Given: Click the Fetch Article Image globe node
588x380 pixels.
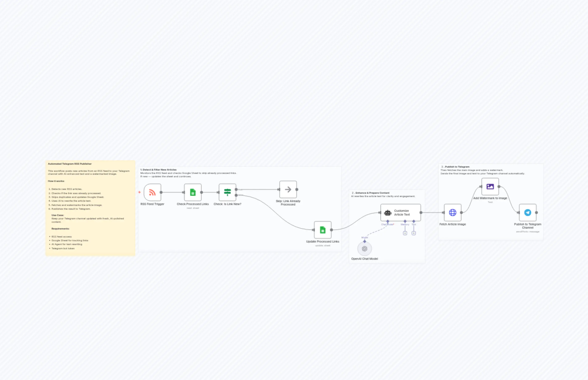Looking at the screenshot, I should coord(453,212).
